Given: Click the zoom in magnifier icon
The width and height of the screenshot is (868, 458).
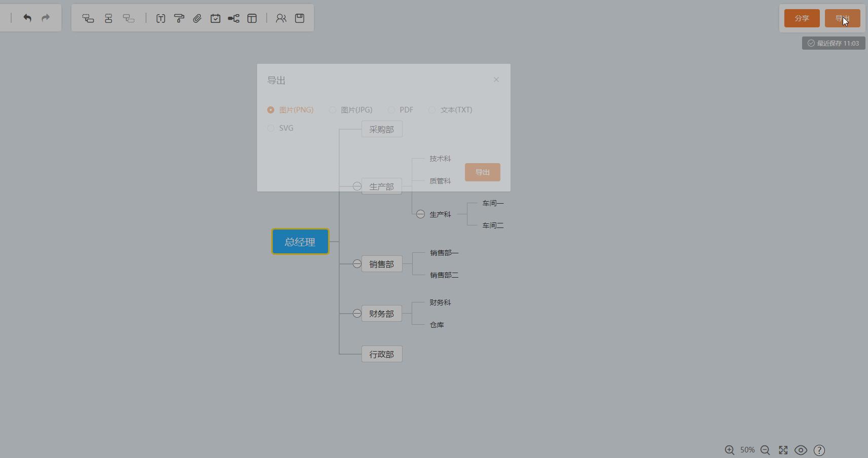Looking at the screenshot, I should [x=730, y=450].
